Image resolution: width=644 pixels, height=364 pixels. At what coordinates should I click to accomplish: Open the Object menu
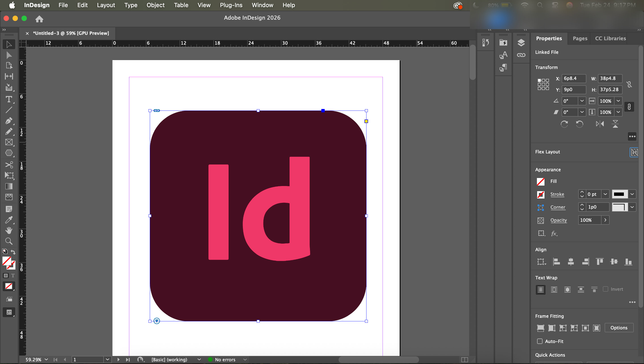coord(155,5)
